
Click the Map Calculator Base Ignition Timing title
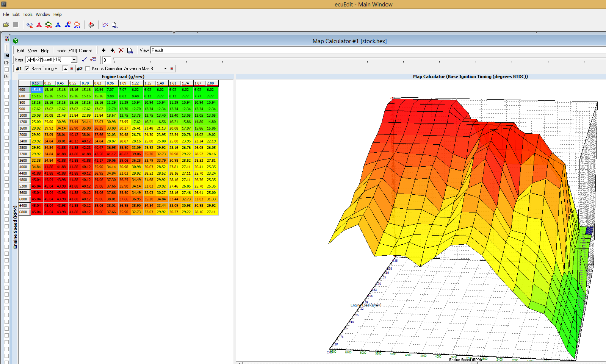470,77
